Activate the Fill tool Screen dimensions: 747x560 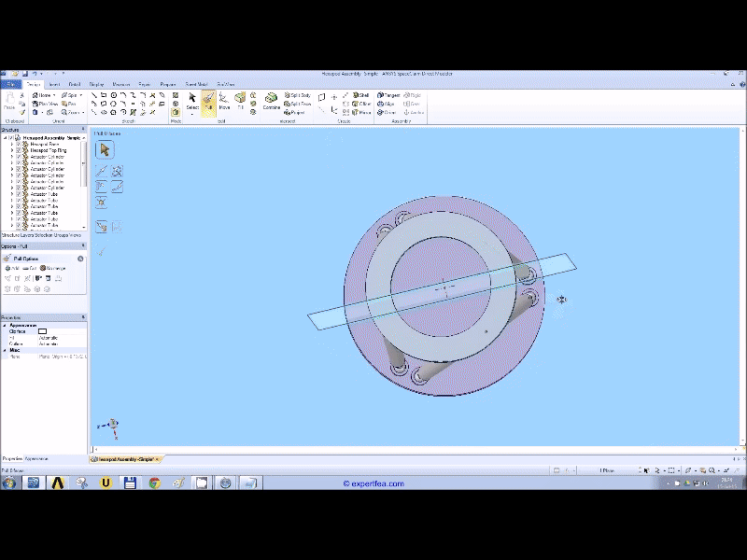coord(240,100)
